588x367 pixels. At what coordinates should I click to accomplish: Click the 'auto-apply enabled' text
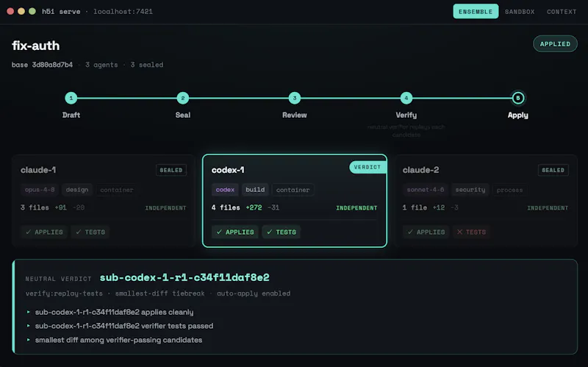pos(254,293)
